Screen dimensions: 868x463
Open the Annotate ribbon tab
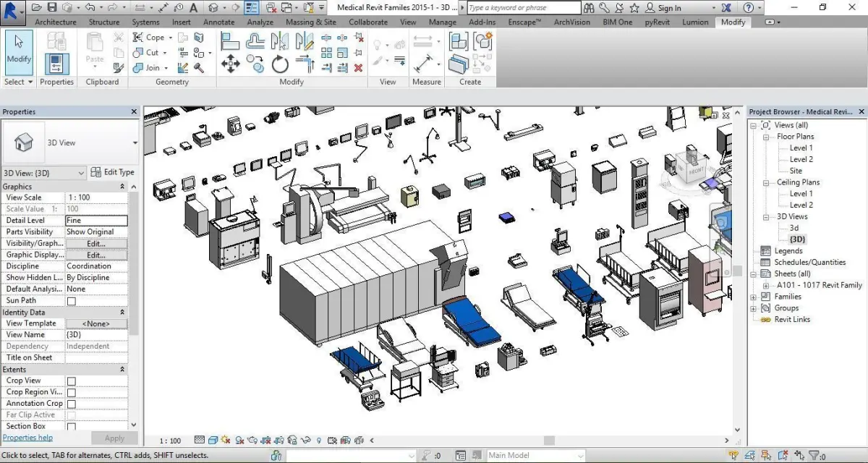(218, 22)
